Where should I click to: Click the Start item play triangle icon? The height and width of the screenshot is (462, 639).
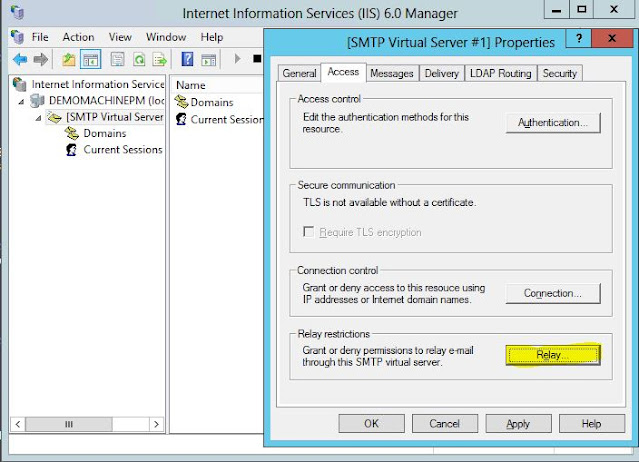[x=237, y=59]
